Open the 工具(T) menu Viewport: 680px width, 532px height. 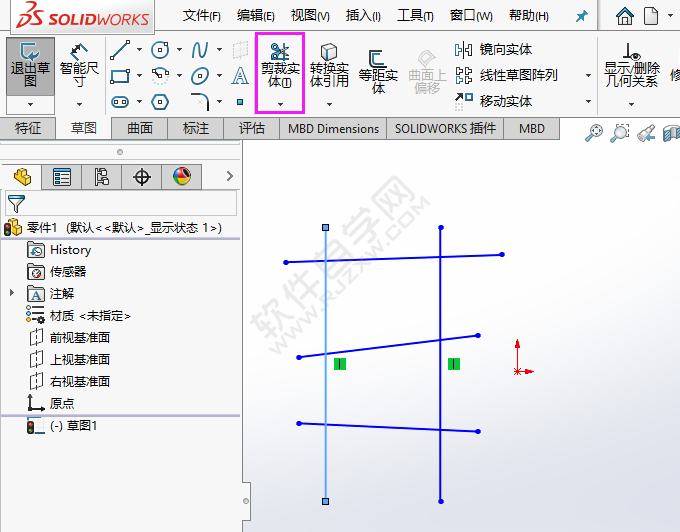(x=415, y=16)
